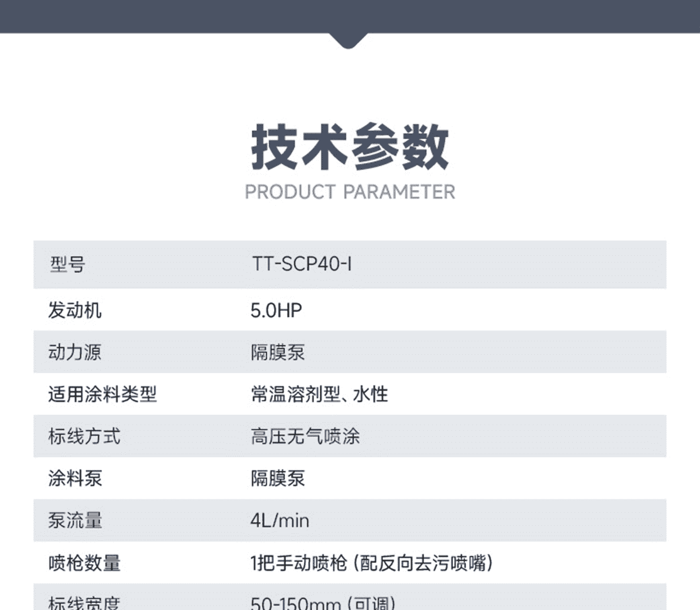Image resolution: width=700 pixels, height=610 pixels.
Task: Click the 技术参数 heading
Action: [x=350, y=147]
